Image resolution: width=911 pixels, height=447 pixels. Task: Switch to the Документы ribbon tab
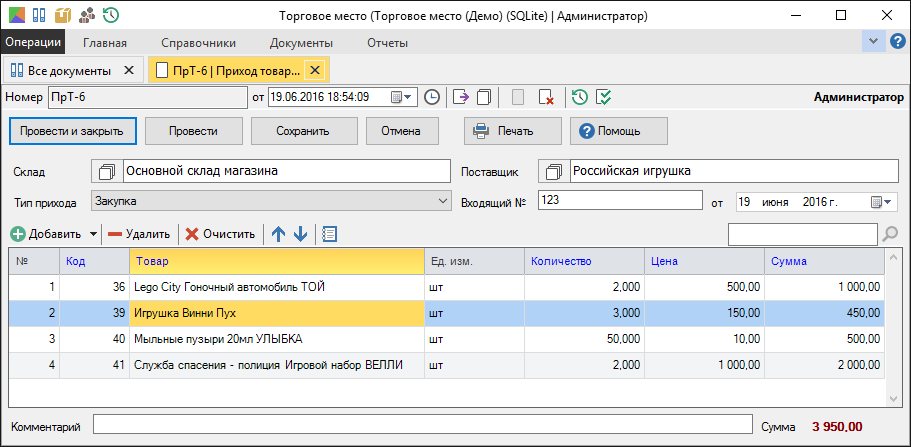coord(302,43)
